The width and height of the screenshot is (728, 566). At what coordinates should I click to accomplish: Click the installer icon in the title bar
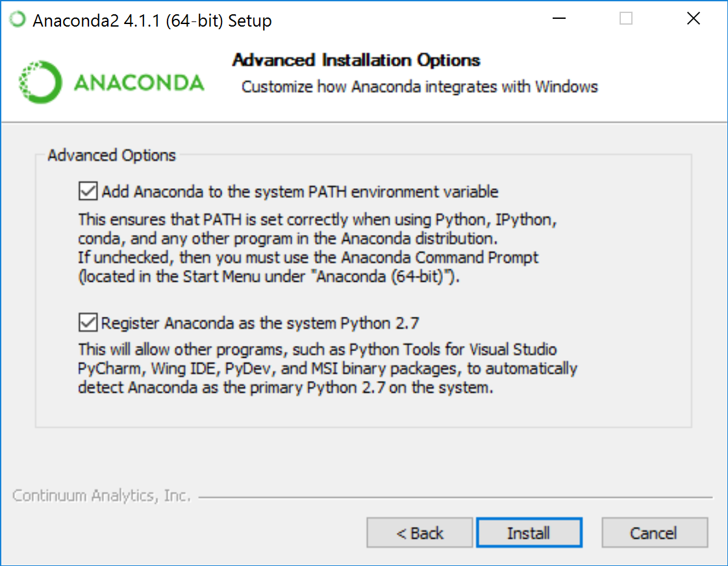tap(16, 19)
